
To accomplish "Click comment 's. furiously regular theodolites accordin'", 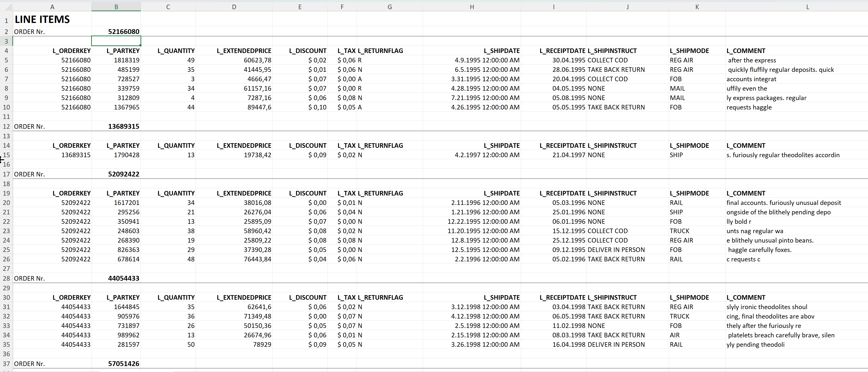I will click(x=783, y=155).
